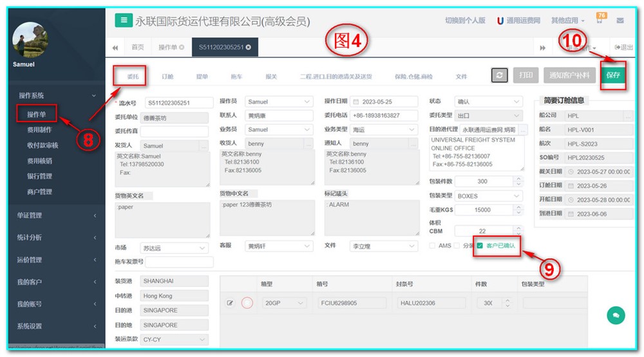This screenshot has width=644, height=357.
Task: Open the 20GP container type dropdown
Action: pyautogui.click(x=284, y=303)
